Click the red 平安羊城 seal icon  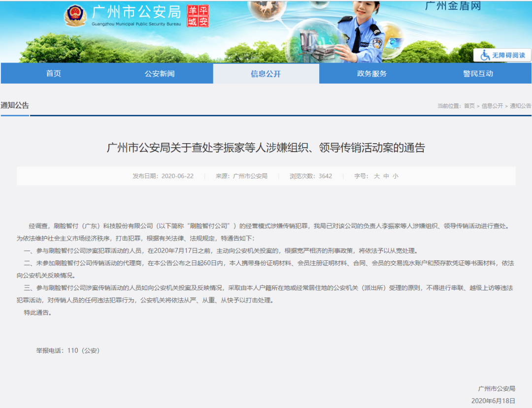click(x=198, y=16)
